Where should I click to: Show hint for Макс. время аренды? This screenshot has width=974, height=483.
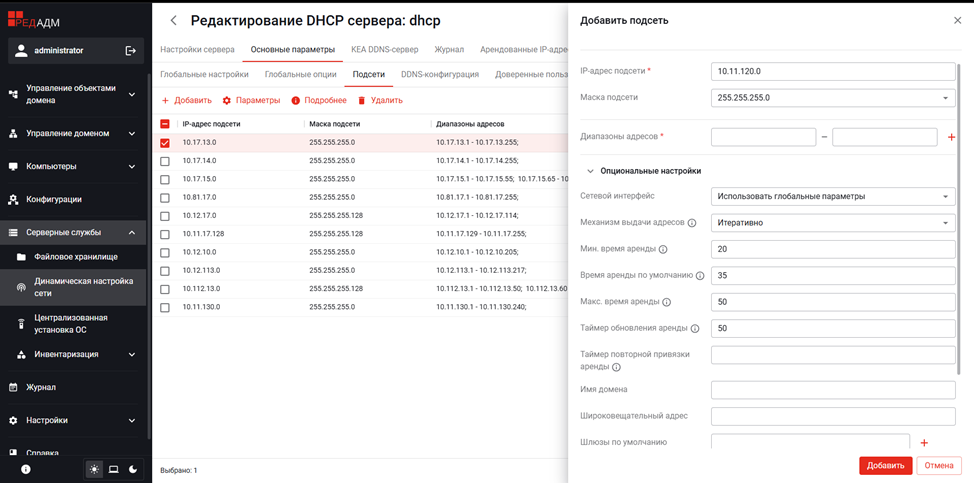[x=667, y=302]
